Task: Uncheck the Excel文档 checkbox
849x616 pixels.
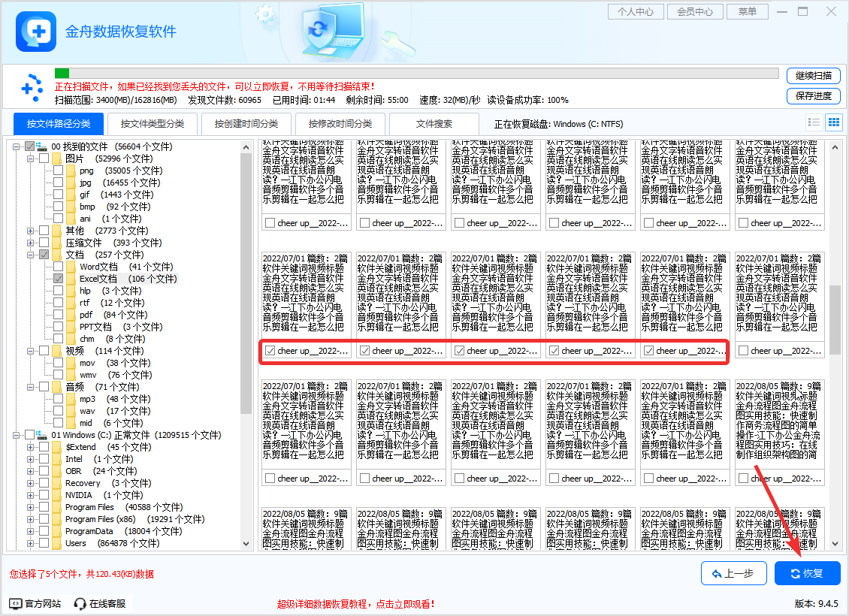Action: (58, 279)
